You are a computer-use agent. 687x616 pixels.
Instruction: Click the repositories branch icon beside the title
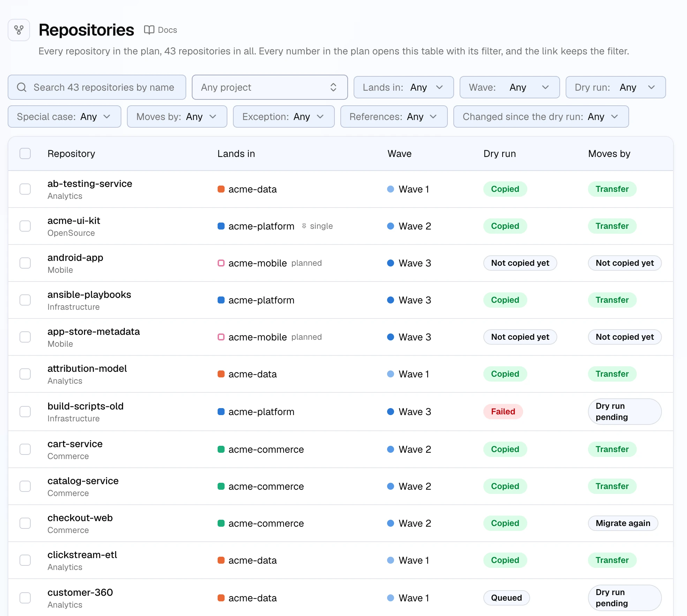point(19,30)
